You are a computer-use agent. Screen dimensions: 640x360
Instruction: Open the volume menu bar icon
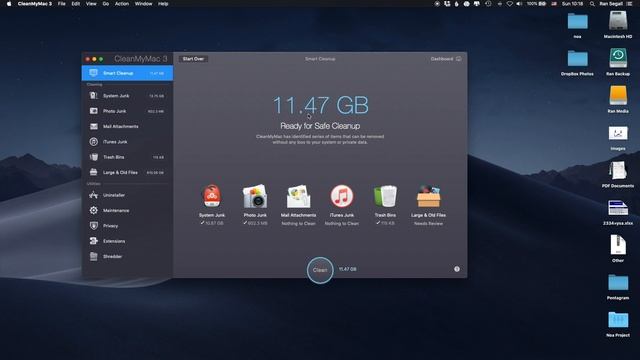click(x=519, y=4)
